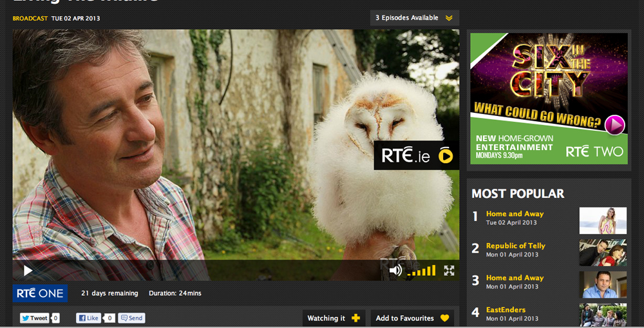644x328 pixels.
Task: Click the tweet count box showing 0
Action: pyautogui.click(x=55, y=318)
